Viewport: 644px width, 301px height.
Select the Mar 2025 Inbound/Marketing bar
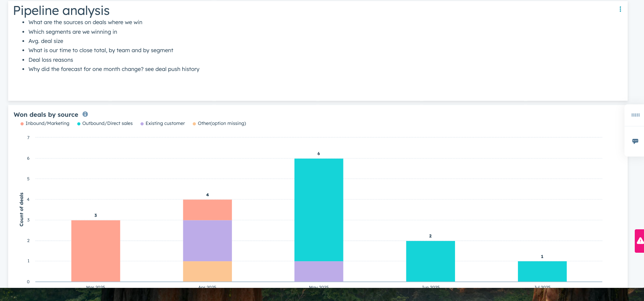(x=96, y=251)
